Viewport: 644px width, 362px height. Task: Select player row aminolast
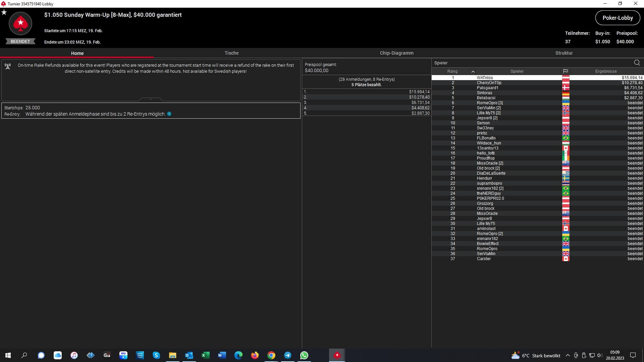click(x=537, y=229)
